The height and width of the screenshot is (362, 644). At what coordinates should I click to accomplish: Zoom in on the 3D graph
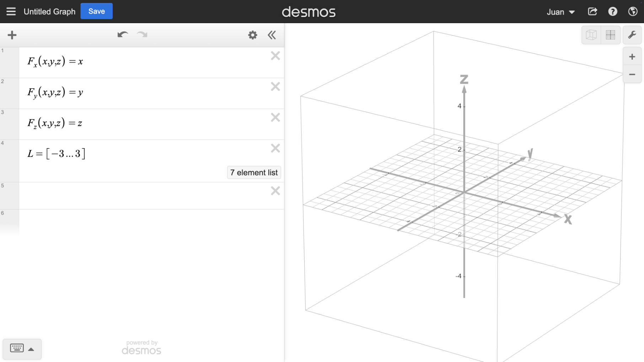click(632, 56)
